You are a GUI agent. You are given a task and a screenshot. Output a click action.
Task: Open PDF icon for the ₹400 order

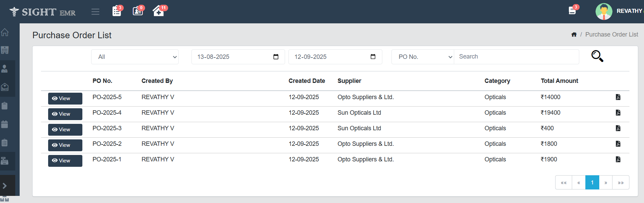point(618,128)
